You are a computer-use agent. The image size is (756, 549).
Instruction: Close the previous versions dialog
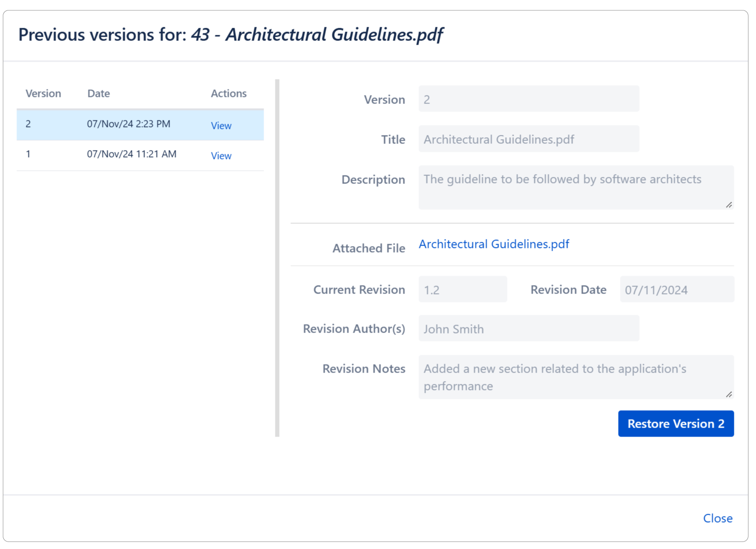click(717, 518)
